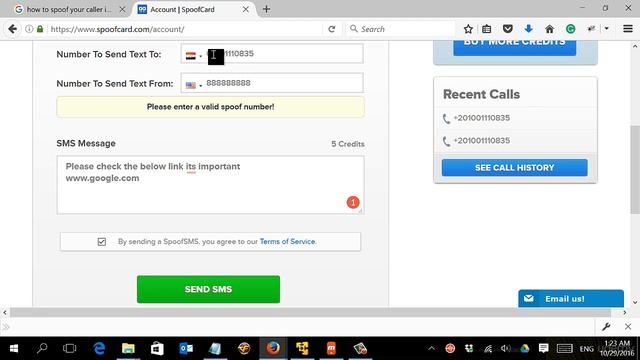The width and height of the screenshot is (640, 360).
Task: Open the Egypt flag country dropdown
Action: (194, 56)
